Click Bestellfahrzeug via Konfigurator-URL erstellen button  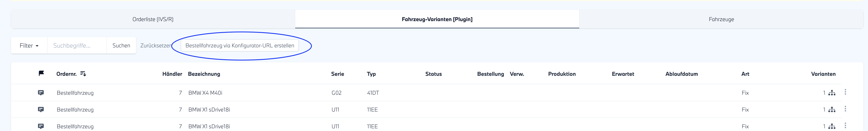coord(240,45)
